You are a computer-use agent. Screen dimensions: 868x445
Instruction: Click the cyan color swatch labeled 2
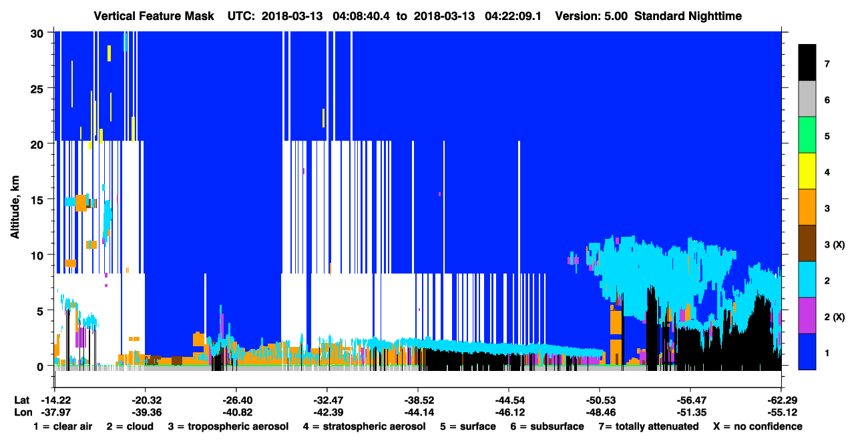point(807,280)
